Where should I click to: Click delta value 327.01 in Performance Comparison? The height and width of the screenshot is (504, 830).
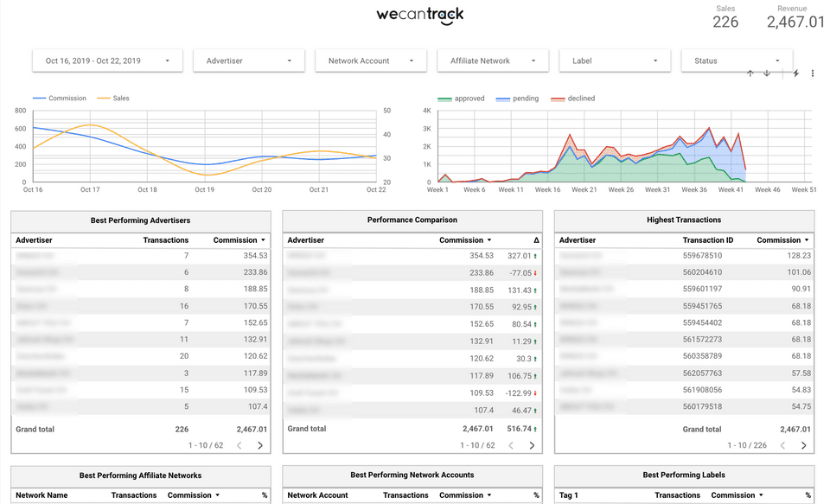click(520, 256)
